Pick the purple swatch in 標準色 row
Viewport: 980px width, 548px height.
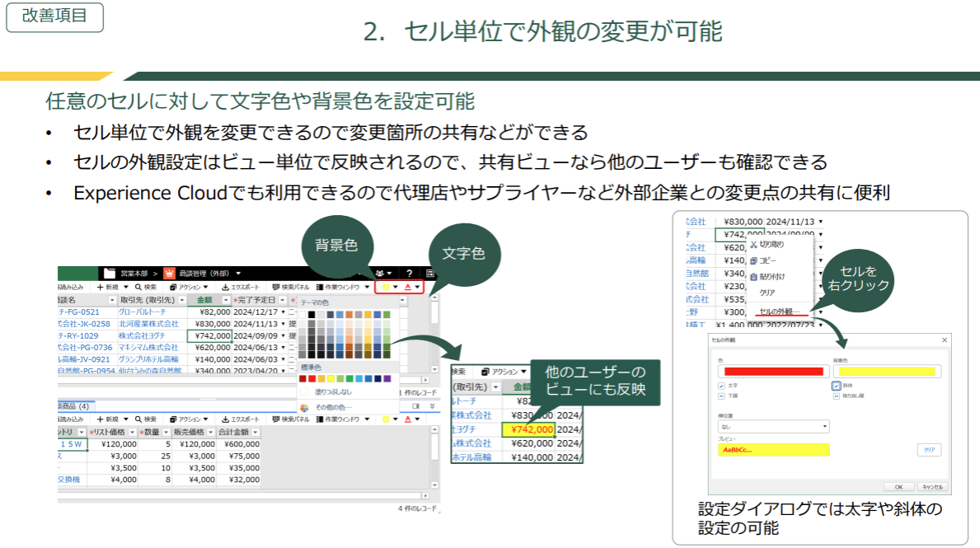click(x=387, y=379)
